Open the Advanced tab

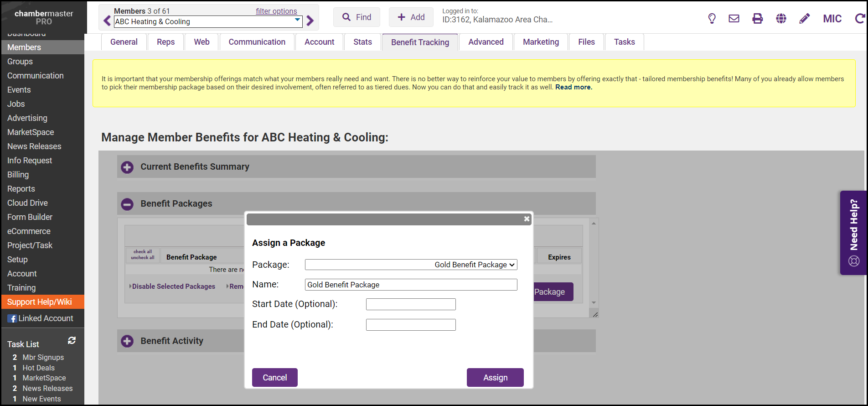[x=486, y=42]
